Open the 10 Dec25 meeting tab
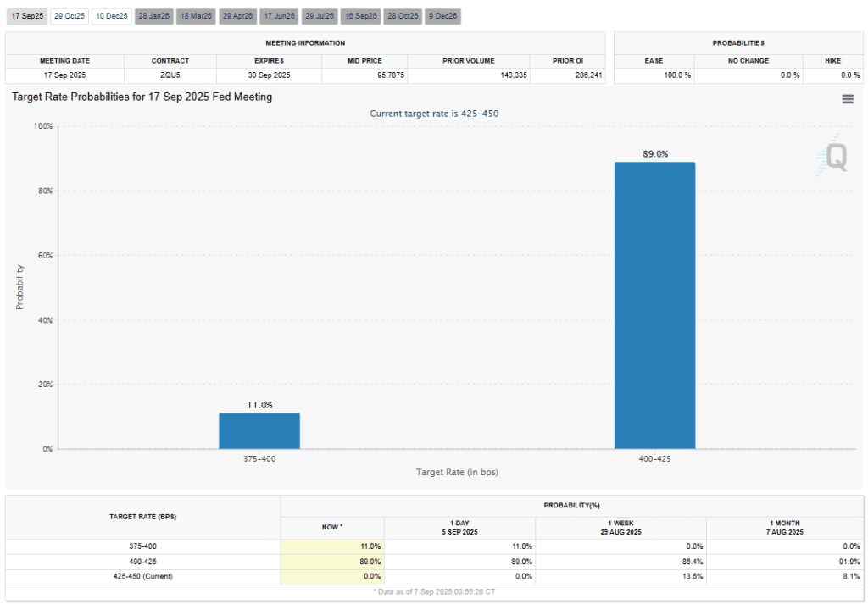 coord(111,16)
